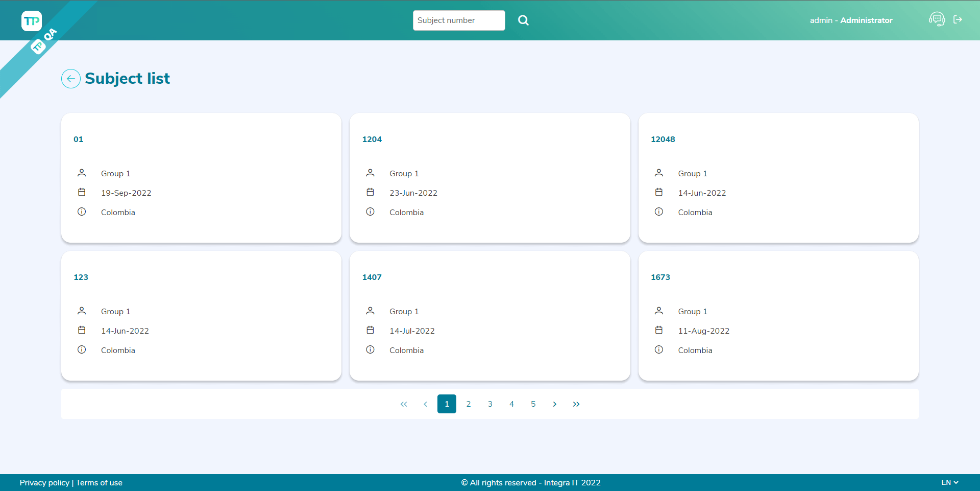Go to first page with double-left arrows

click(x=404, y=404)
